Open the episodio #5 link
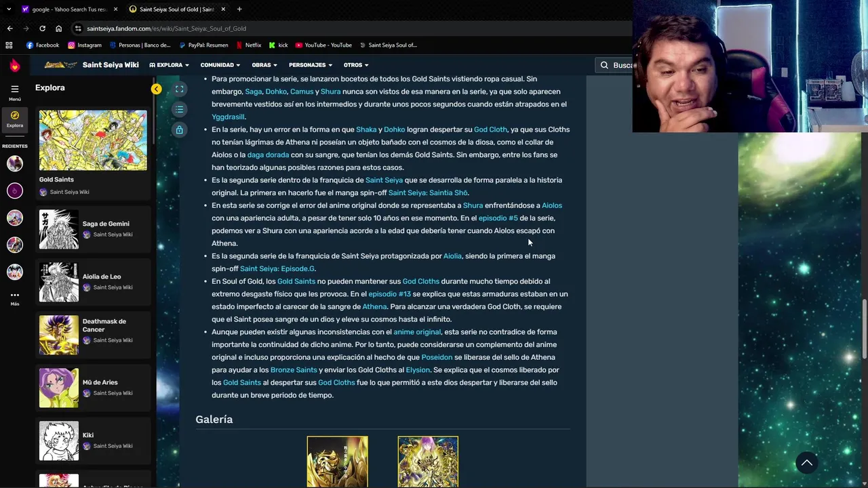 498,218
